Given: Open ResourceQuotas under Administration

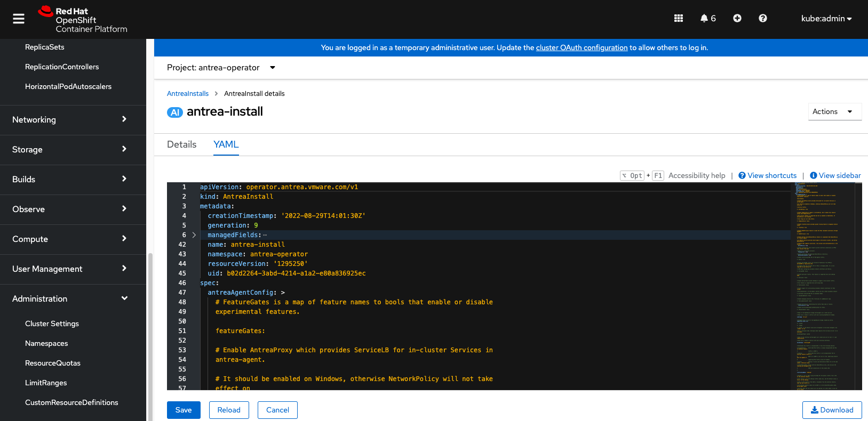Looking at the screenshot, I should [x=53, y=363].
